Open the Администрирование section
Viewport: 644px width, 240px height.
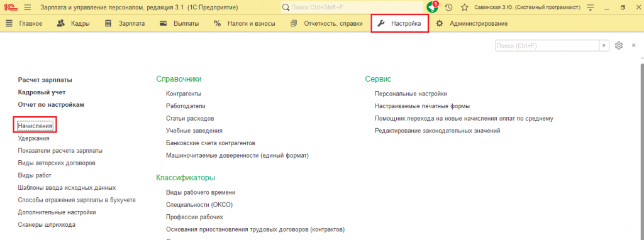(x=472, y=24)
